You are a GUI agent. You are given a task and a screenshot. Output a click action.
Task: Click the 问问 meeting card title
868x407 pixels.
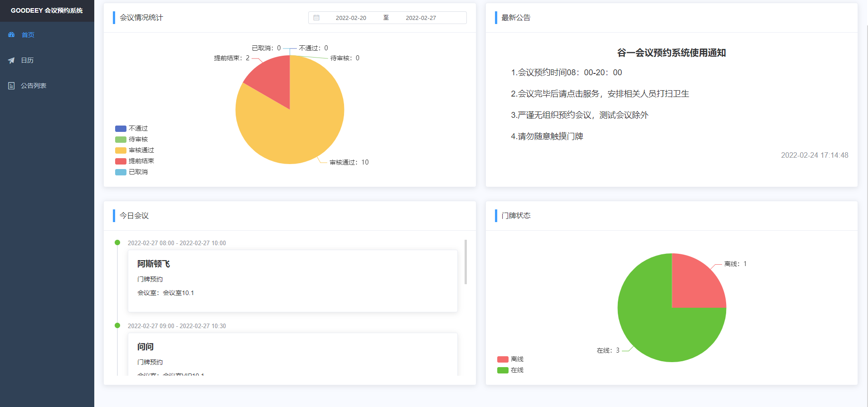pyautogui.click(x=145, y=347)
